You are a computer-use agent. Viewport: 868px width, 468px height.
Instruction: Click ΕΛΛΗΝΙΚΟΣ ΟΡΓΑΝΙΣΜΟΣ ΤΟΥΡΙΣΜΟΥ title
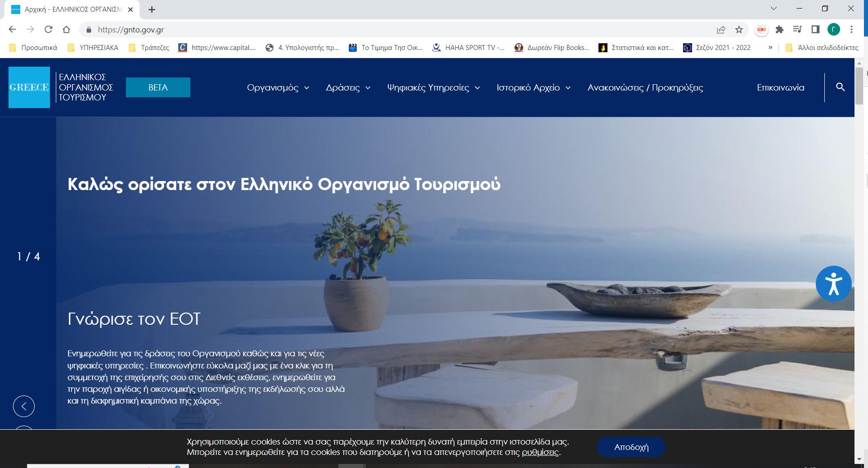(x=85, y=87)
